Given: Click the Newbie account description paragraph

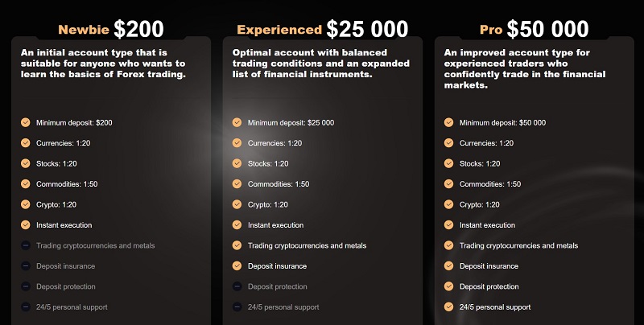Looking at the screenshot, I should (103, 64).
